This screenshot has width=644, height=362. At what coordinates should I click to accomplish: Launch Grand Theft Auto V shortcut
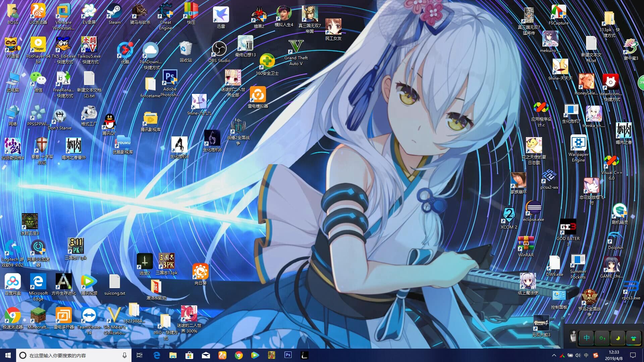296,53
